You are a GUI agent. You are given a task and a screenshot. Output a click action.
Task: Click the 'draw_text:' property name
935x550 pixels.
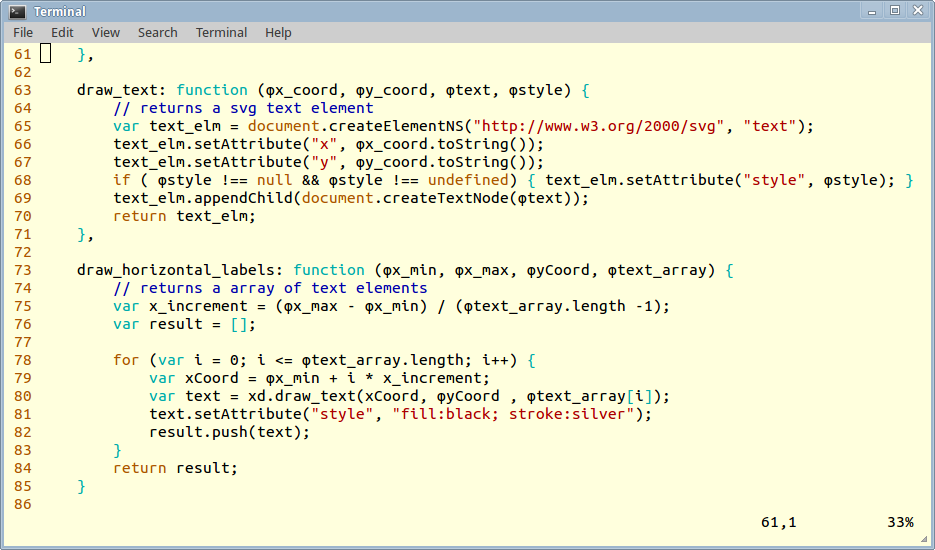pyautogui.click(x=121, y=91)
